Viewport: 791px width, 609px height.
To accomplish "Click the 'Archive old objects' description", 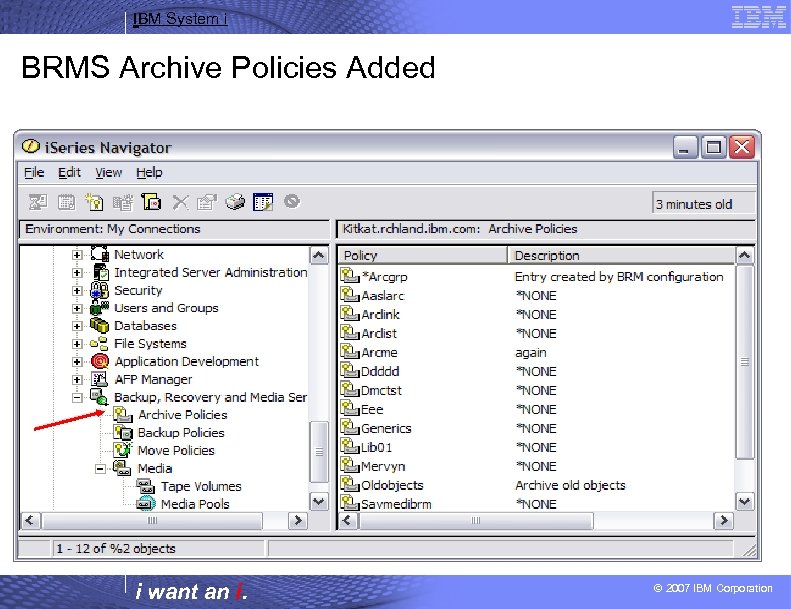I will point(570,485).
